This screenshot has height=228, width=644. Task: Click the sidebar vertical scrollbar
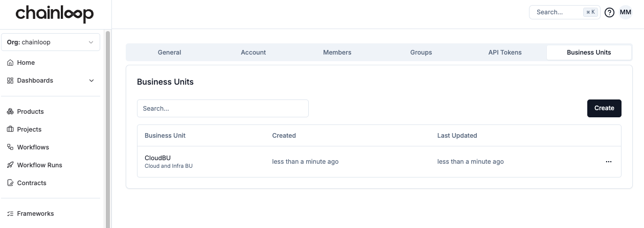[107, 129]
